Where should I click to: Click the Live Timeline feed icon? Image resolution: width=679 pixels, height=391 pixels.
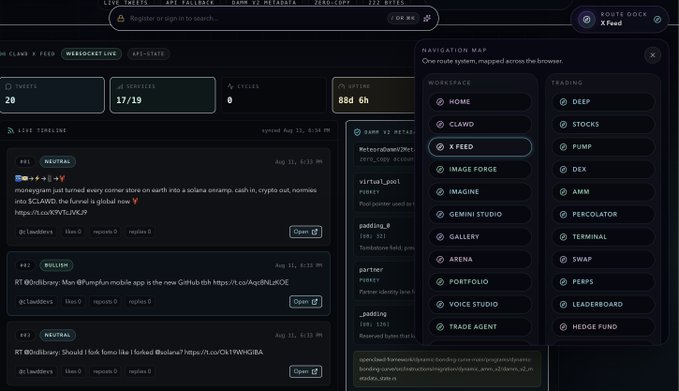pos(11,130)
